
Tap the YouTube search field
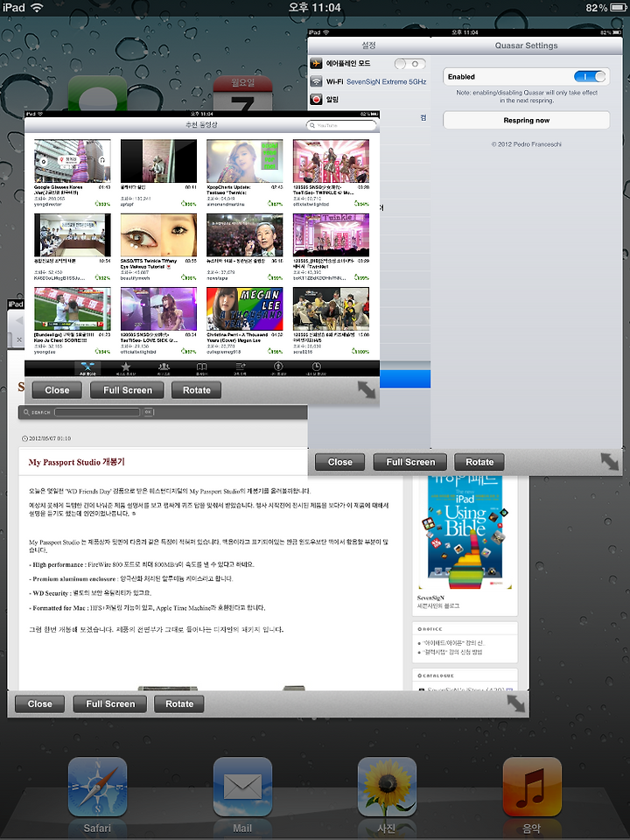pos(342,125)
